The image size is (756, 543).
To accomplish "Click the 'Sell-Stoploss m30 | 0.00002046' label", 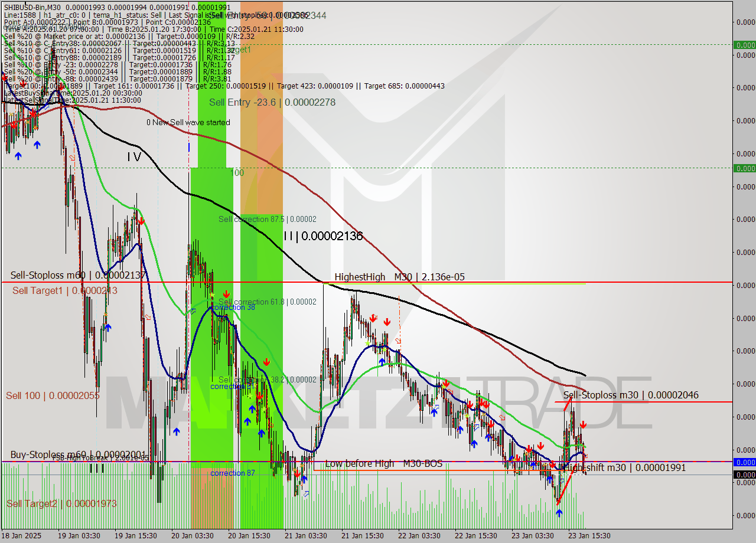I will coord(631,395).
